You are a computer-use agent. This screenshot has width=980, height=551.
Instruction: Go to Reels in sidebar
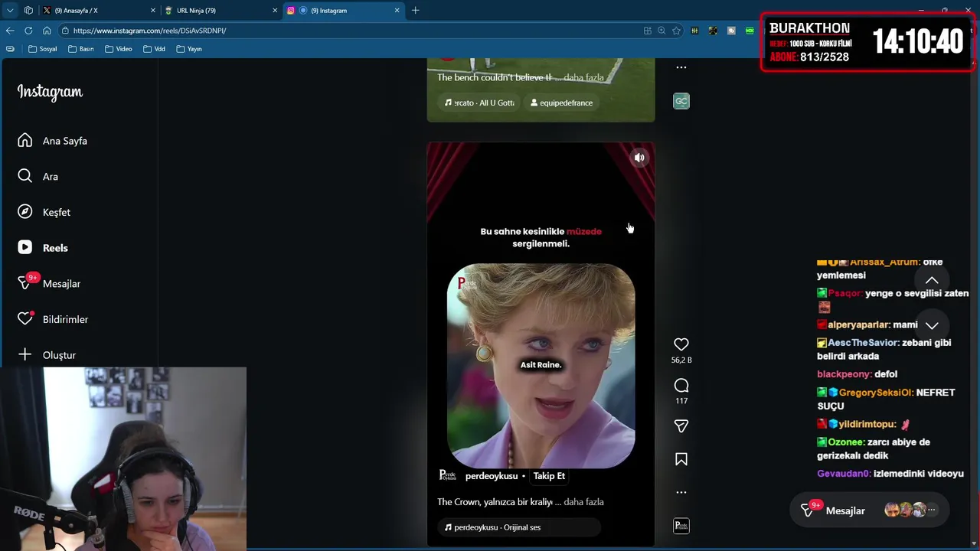click(42, 248)
